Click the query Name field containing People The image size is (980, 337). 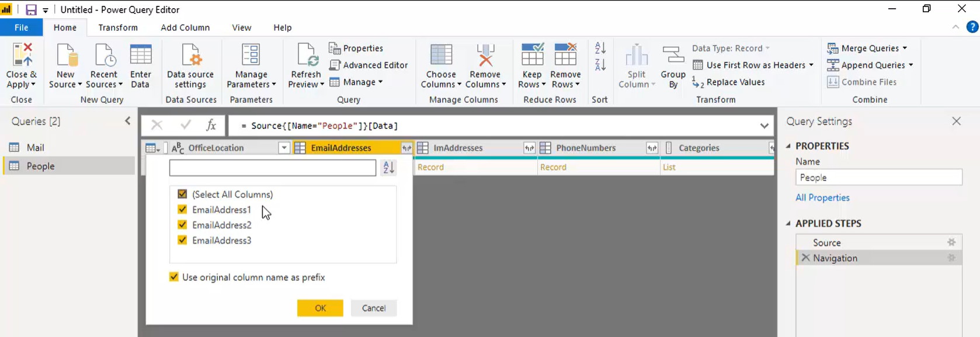(x=878, y=177)
